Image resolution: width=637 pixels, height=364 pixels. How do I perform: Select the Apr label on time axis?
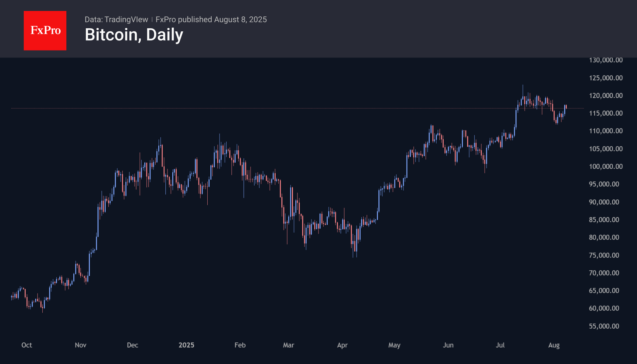342,345
